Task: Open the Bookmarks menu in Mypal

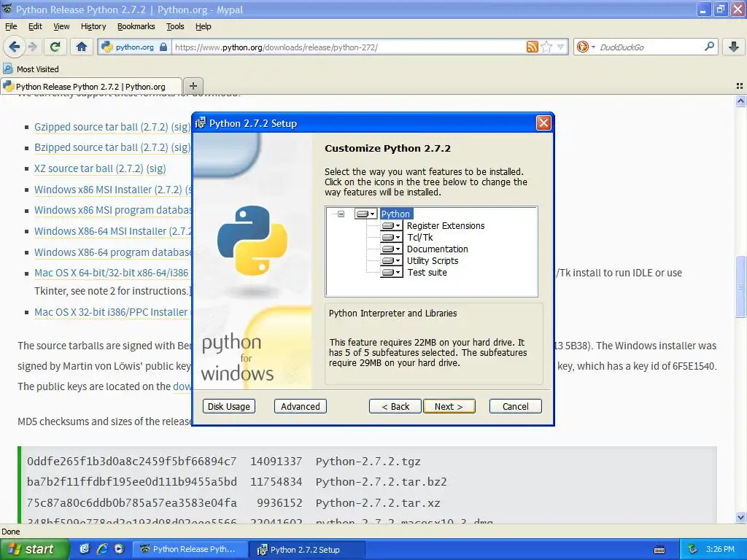Action: click(x=136, y=27)
